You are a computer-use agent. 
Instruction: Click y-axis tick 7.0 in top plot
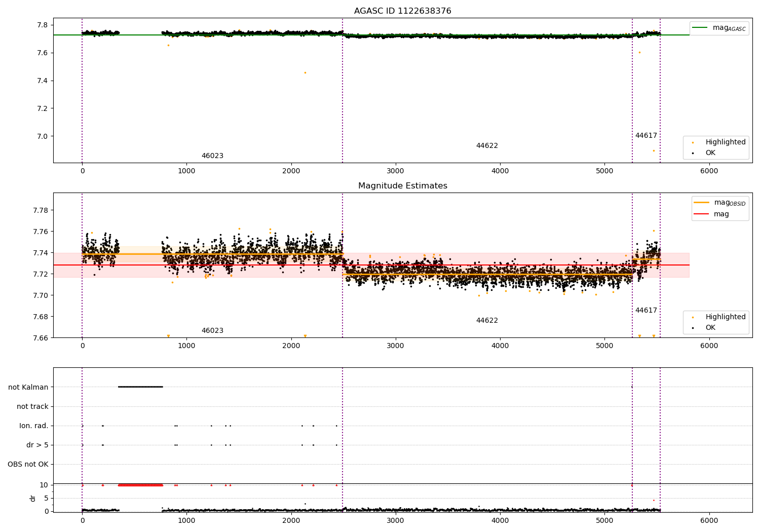(x=43, y=136)
